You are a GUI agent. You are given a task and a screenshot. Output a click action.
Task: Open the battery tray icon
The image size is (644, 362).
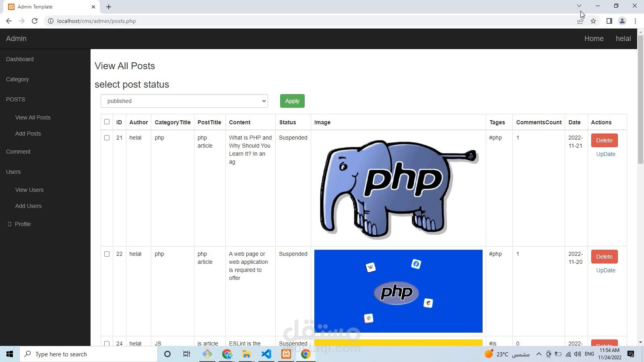coord(558,354)
